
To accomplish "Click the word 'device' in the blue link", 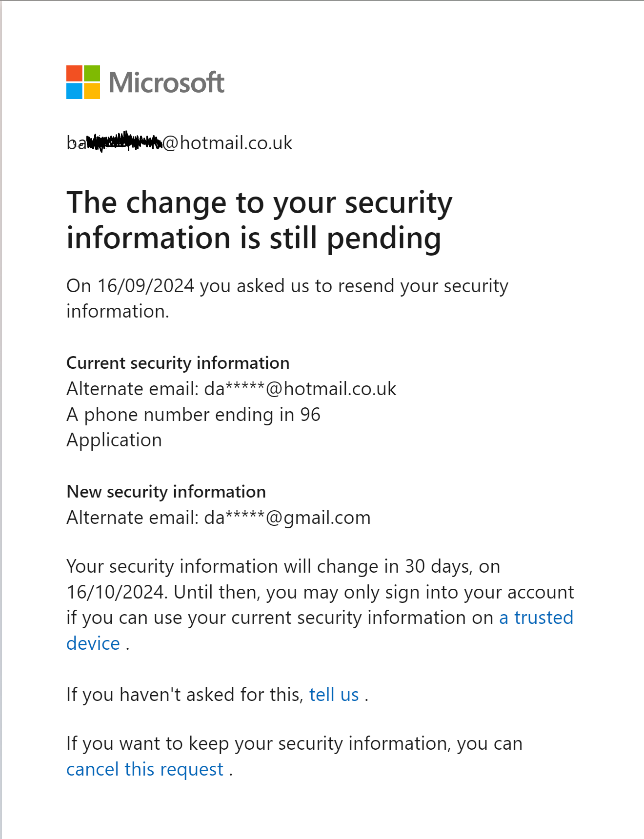I will point(93,643).
